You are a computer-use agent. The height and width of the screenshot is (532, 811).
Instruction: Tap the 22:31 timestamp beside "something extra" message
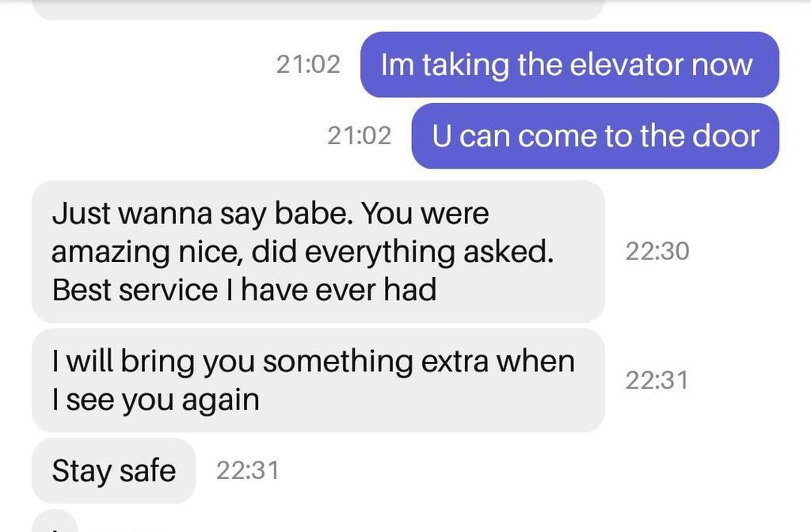pyautogui.click(x=657, y=381)
